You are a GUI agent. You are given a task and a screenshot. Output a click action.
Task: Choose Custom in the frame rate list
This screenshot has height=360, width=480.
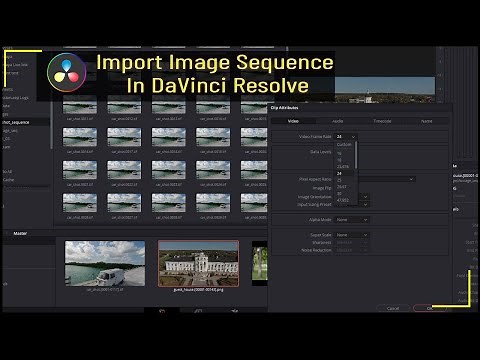[x=344, y=145]
